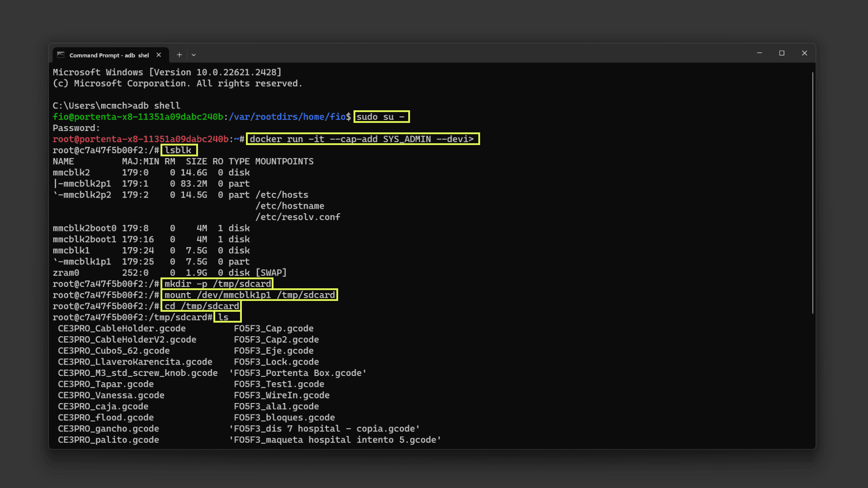The width and height of the screenshot is (868, 488).
Task: Maximize the terminal window
Action: [782, 53]
